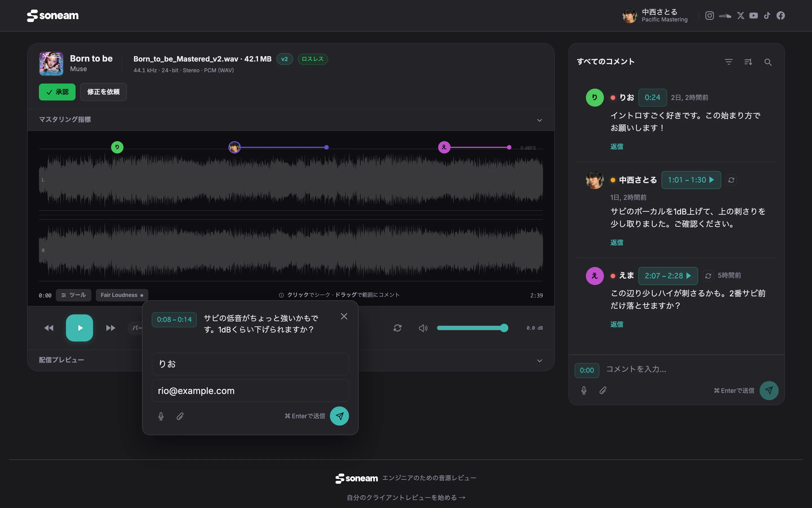Click the rewind button
This screenshot has width=812, height=508.
[49, 328]
